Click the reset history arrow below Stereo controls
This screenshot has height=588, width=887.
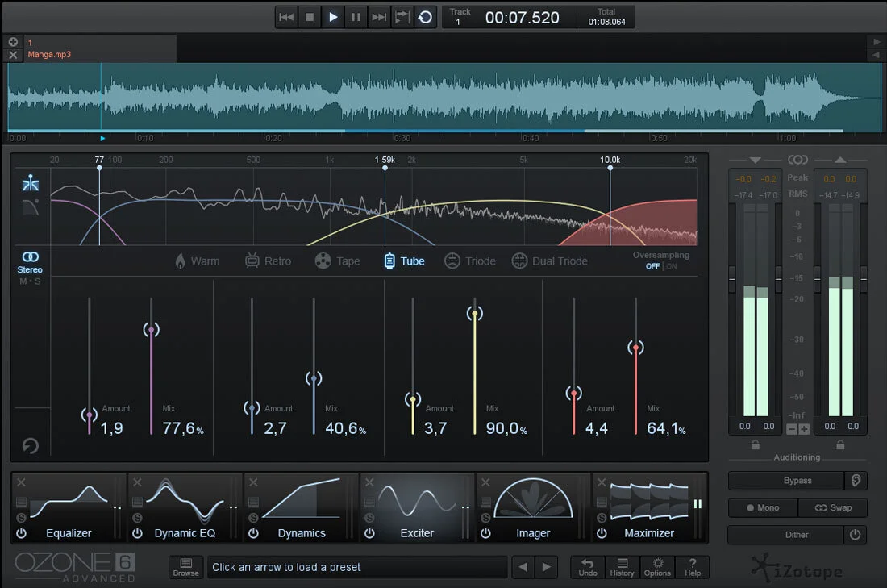(31, 445)
